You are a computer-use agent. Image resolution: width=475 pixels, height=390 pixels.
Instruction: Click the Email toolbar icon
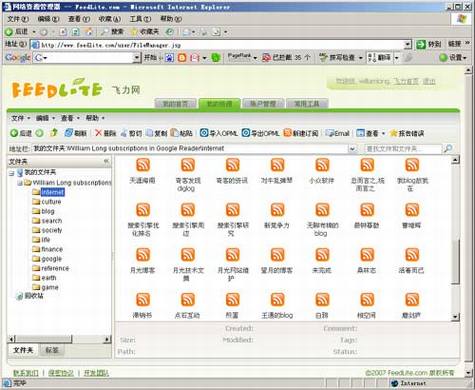[x=329, y=133]
